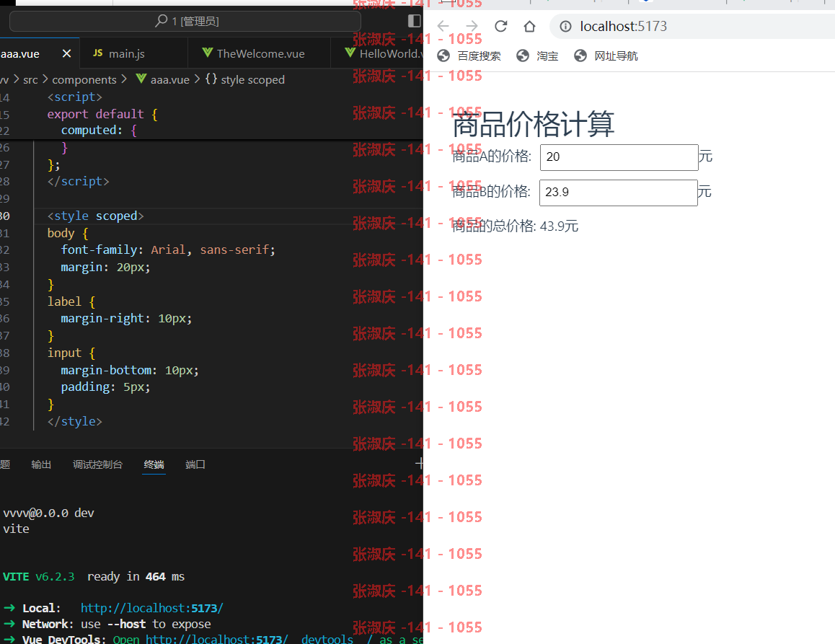
Task: Click the braces icon before style scoped
Action: point(211,79)
